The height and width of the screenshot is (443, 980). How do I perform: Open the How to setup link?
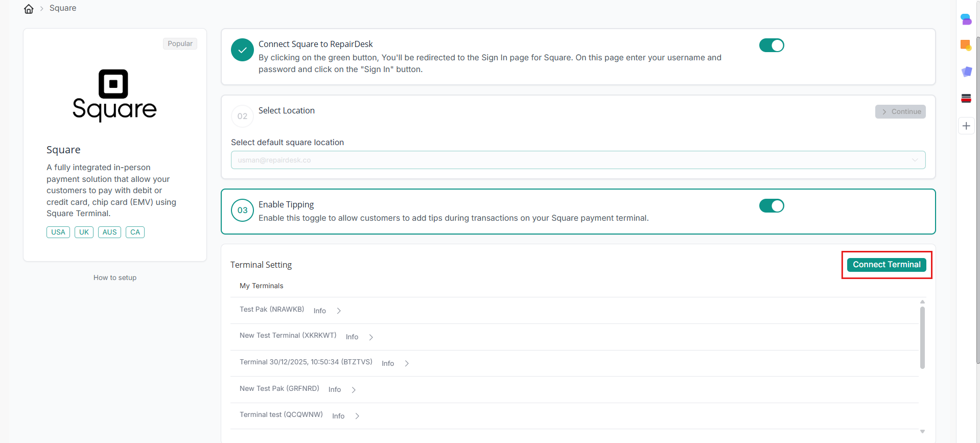115,277
